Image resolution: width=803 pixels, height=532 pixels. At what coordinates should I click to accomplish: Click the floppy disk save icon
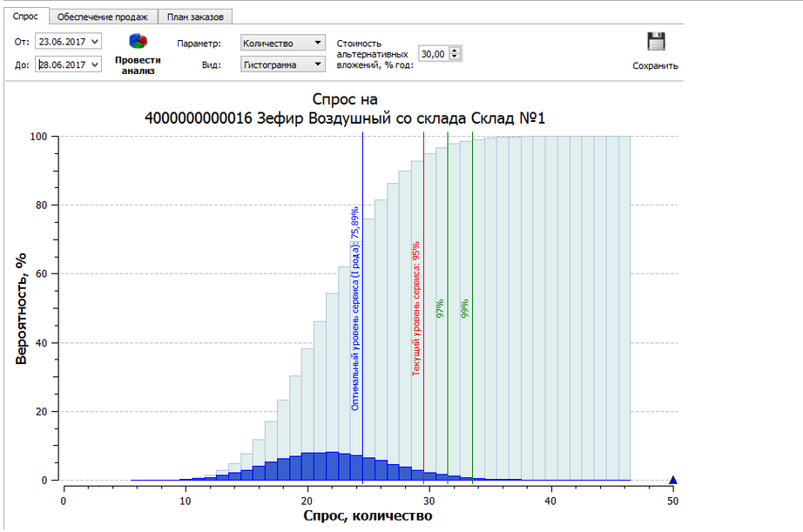[656, 42]
